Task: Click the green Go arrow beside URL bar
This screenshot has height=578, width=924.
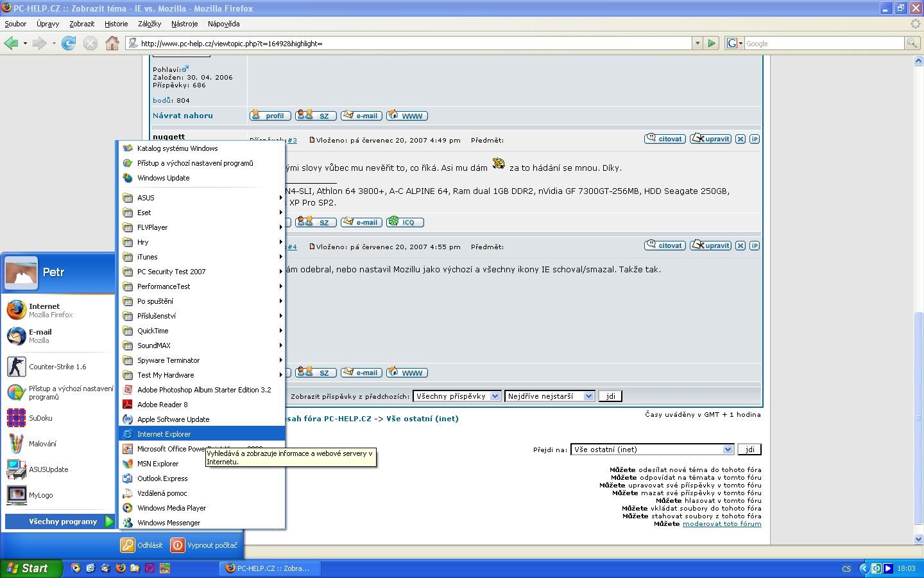Action: click(712, 43)
